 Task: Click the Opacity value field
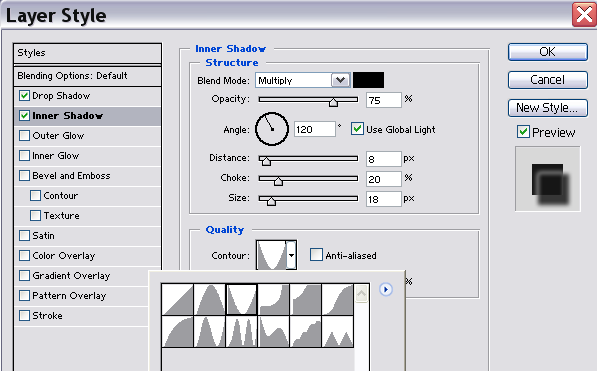[x=383, y=100]
